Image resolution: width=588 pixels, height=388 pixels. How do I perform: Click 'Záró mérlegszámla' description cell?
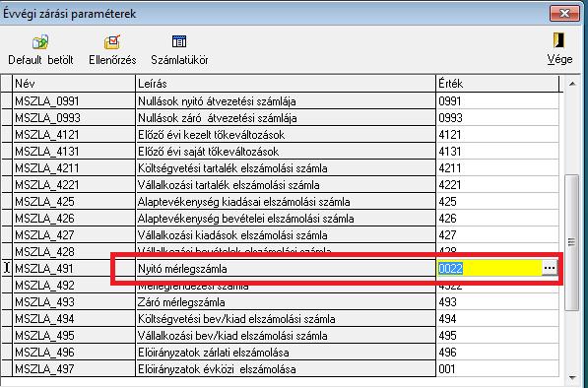pos(286,301)
